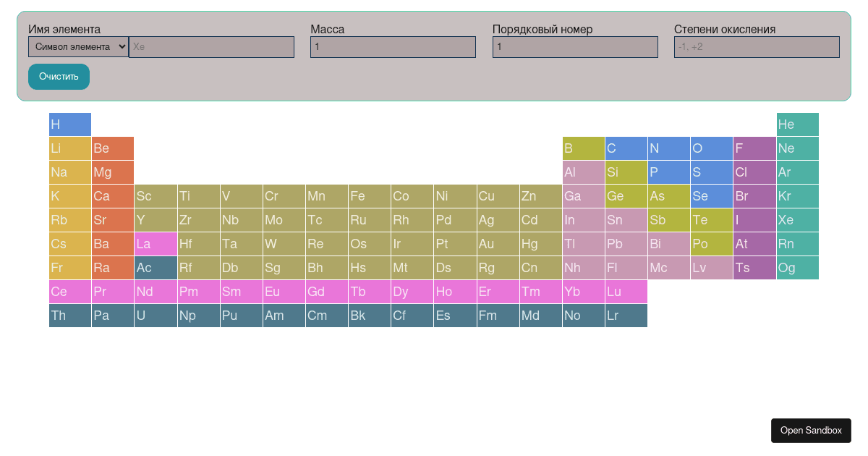Select helium (He) in top right corner
Screen dimensions: 868x456
pos(797,124)
